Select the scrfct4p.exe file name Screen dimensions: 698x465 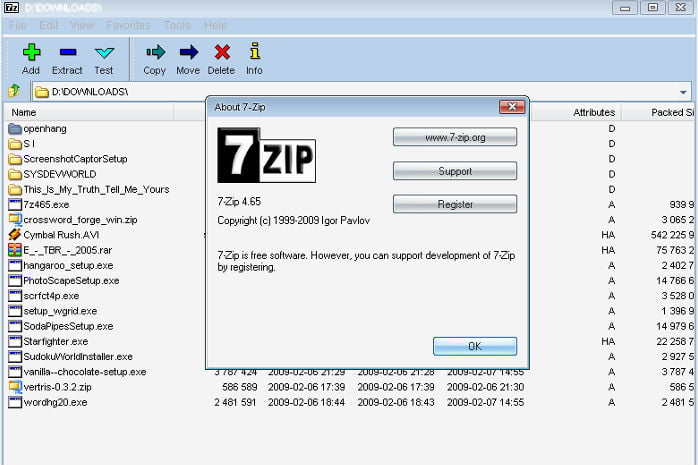click(51, 296)
